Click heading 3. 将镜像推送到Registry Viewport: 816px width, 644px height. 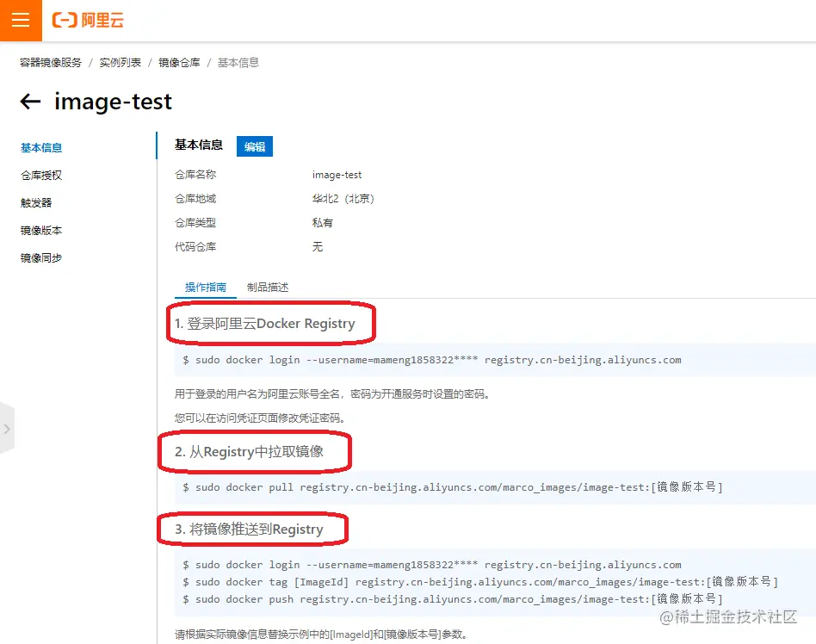coord(249,529)
